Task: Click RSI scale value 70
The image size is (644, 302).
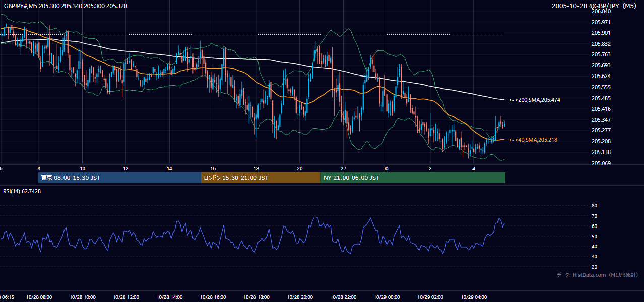Action: (594, 216)
